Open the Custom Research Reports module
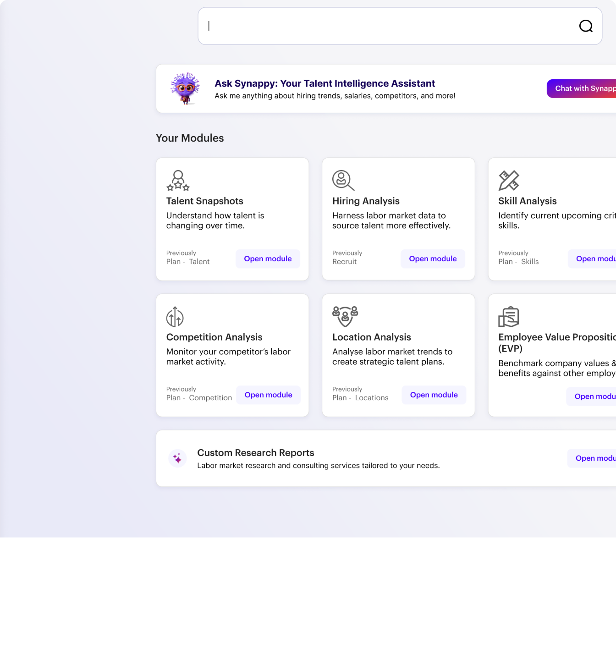This screenshot has width=616, height=672. point(593,458)
